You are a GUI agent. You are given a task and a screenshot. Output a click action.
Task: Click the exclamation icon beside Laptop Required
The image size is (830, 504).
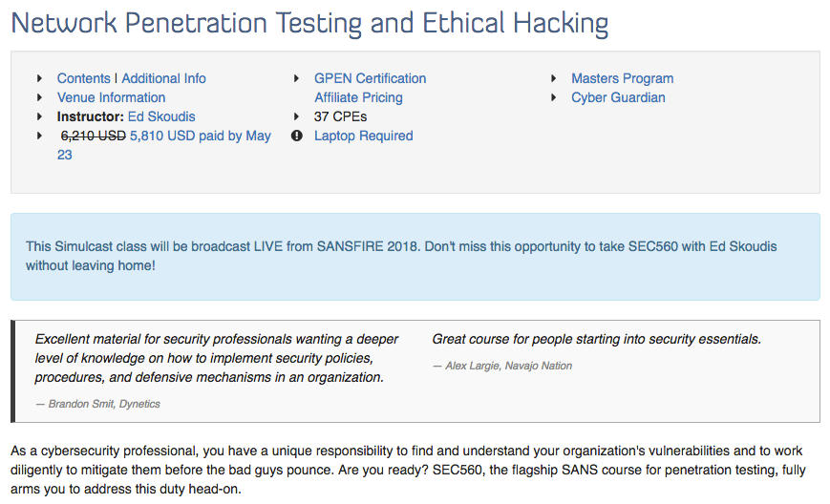297,136
